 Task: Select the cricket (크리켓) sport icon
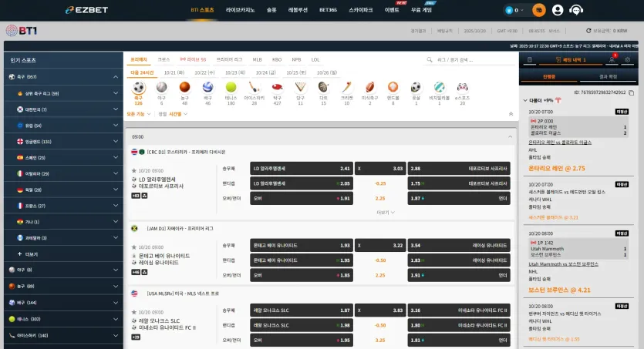coord(346,87)
